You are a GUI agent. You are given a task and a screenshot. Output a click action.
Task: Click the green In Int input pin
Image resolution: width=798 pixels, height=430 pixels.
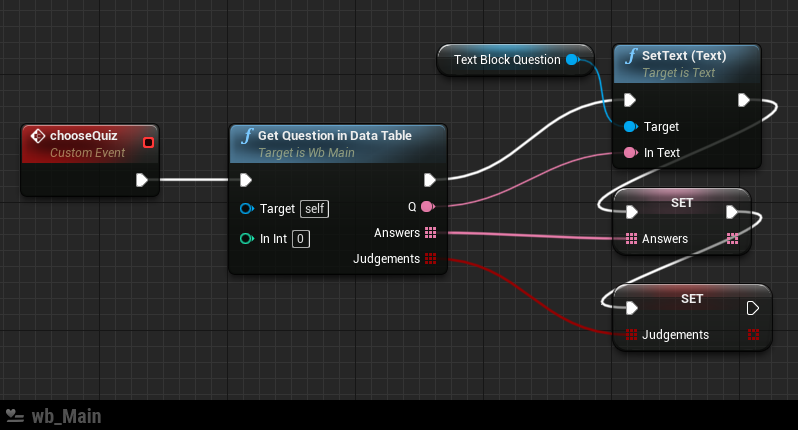pyautogui.click(x=247, y=239)
